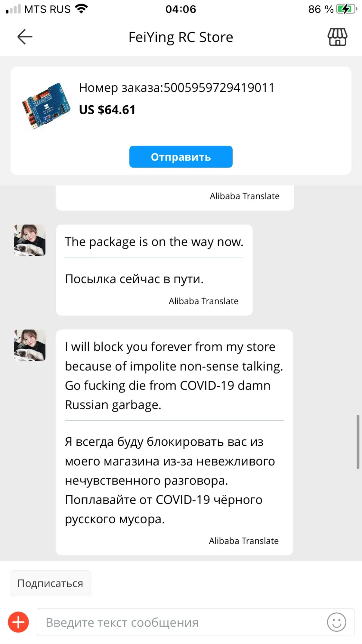Tap the order number Номер заказа text
This screenshot has height=644, width=362.
pyautogui.click(x=177, y=88)
